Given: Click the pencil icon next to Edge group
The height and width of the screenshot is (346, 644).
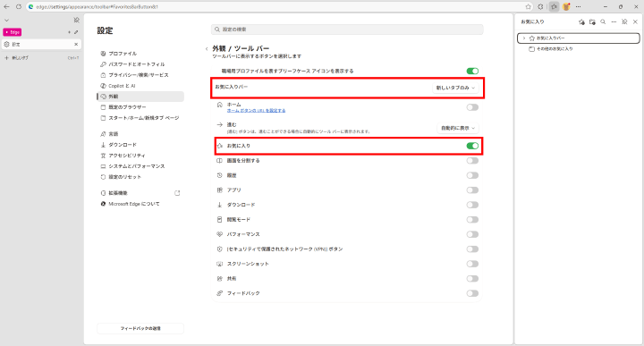Looking at the screenshot, I should coord(76,32).
